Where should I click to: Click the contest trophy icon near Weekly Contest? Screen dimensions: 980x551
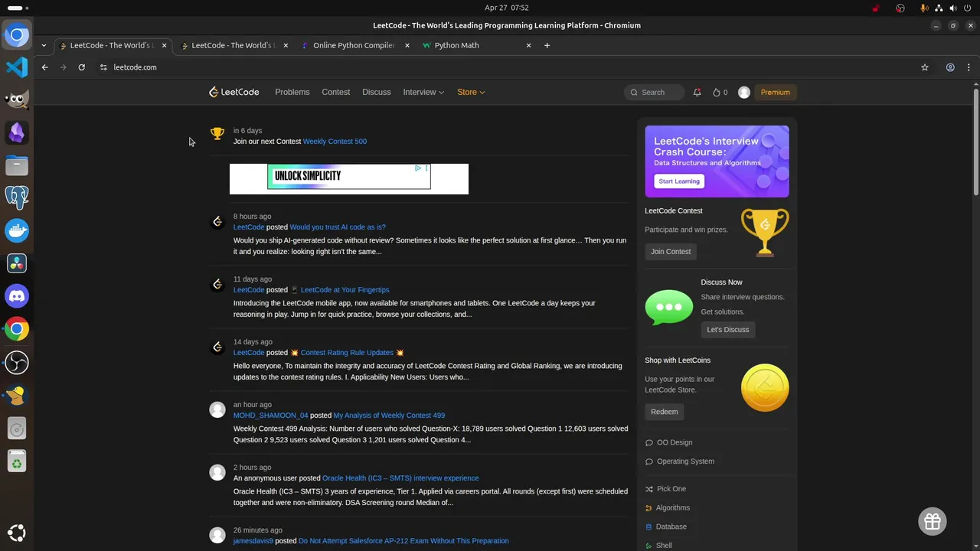217,134
